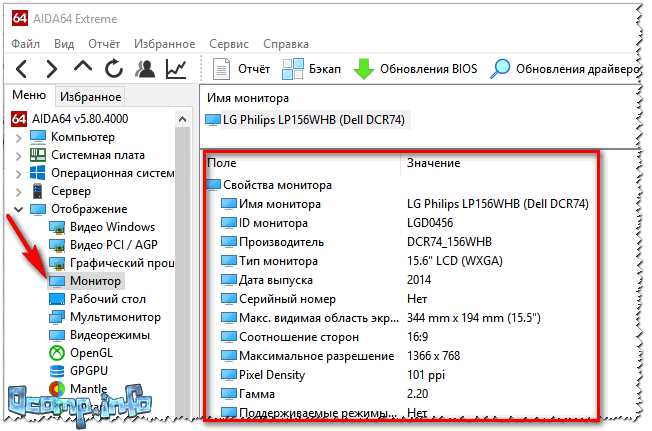Image resolution: width=652 pixels, height=431 pixels.
Task: Click the value 1366 x 768
Action: (x=434, y=356)
